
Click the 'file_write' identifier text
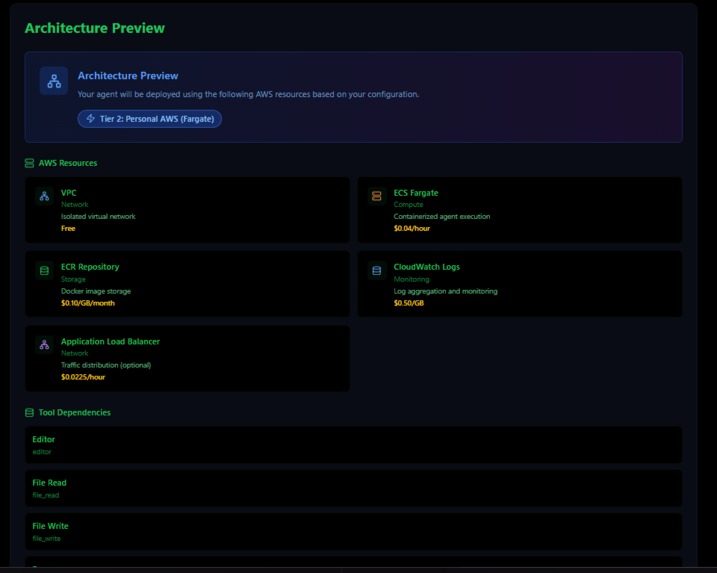pyautogui.click(x=46, y=538)
